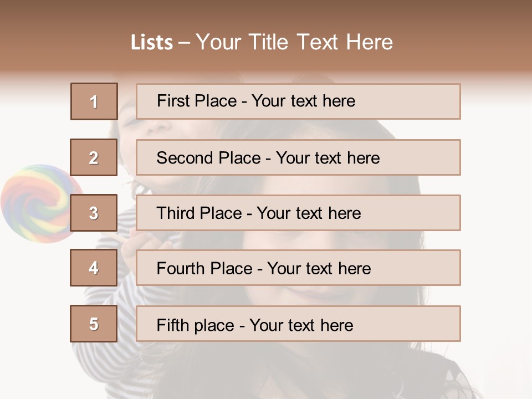Click the words Fifth place
Screen dimensions: 532x399
(196, 325)
